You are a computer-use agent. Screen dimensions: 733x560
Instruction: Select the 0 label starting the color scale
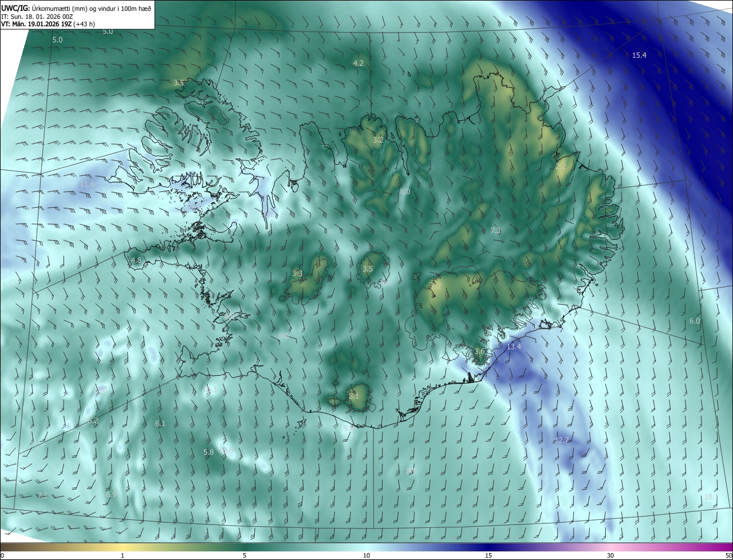[x=2, y=555]
